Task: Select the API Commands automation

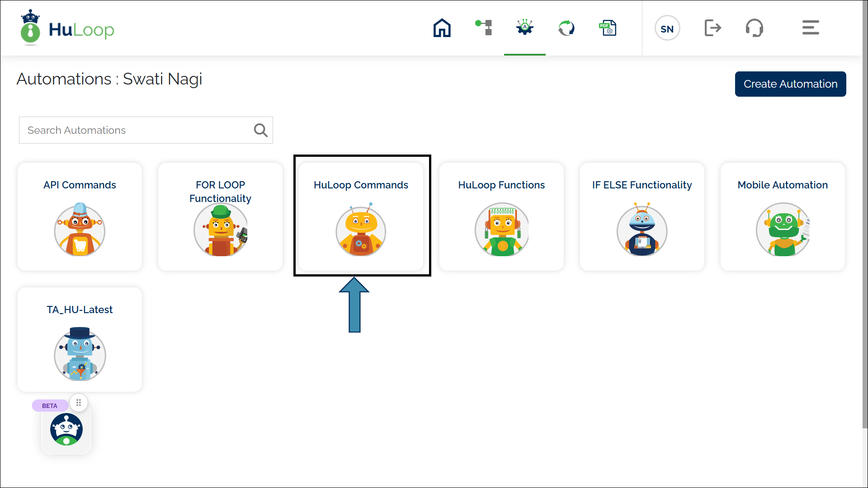Action: (x=80, y=216)
